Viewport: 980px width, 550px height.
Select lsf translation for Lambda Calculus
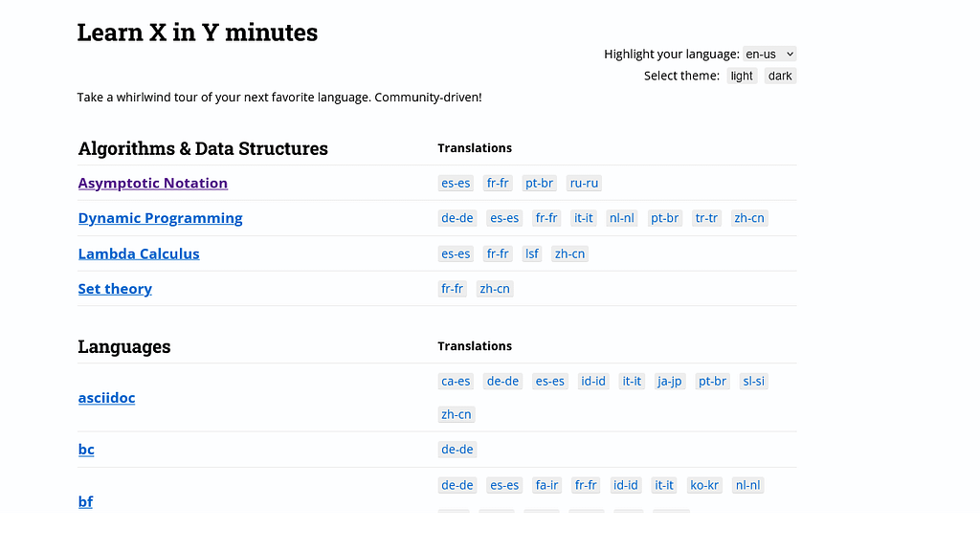(x=532, y=253)
